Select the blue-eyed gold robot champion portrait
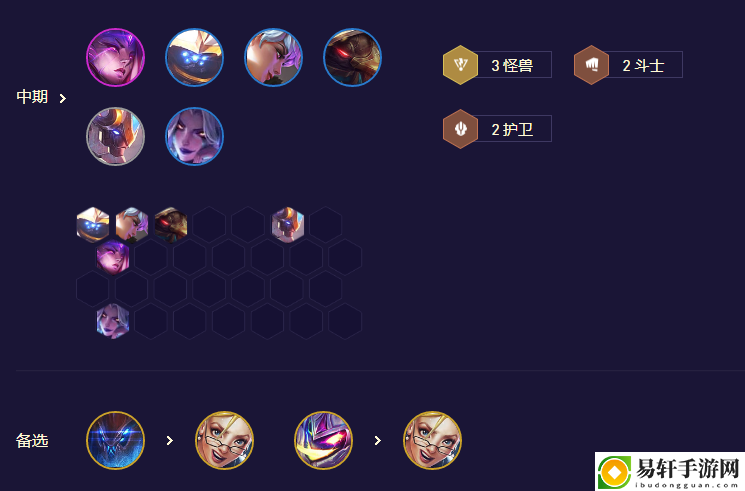The height and width of the screenshot is (491, 745). click(x=194, y=58)
